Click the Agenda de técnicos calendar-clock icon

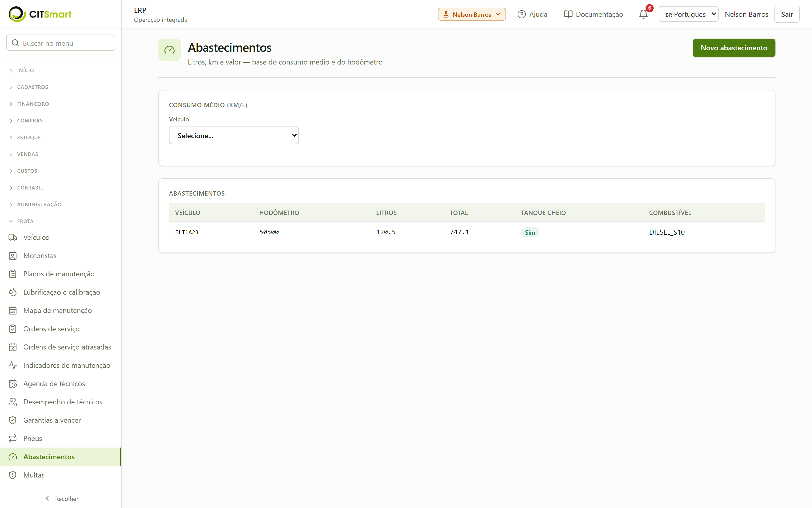[13, 384]
